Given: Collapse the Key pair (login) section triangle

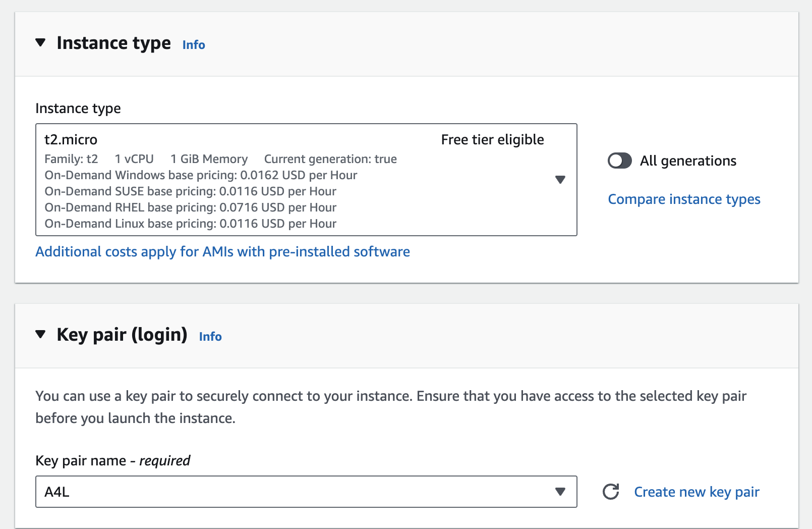Looking at the screenshot, I should tap(41, 334).
